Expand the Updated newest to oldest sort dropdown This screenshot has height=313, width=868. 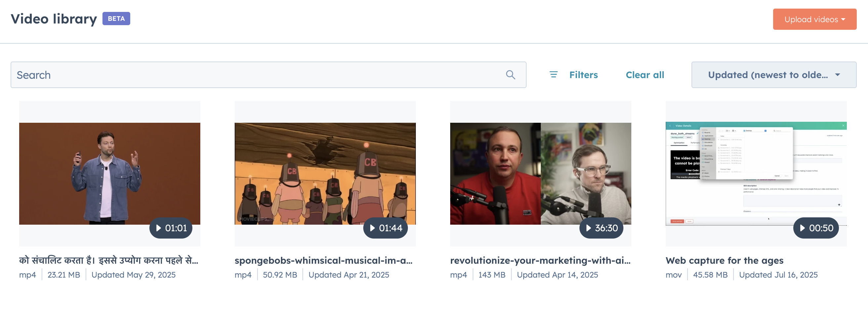[x=774, y=75]
